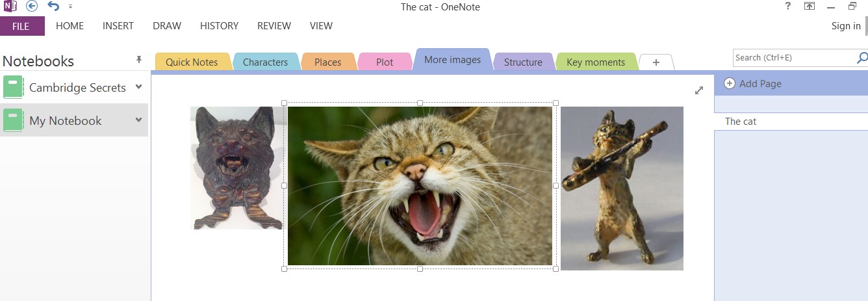This screenshot has width=868, height=301.
Task: Click the Cambridge Secrets notebook icon
Action: (13, 87)
